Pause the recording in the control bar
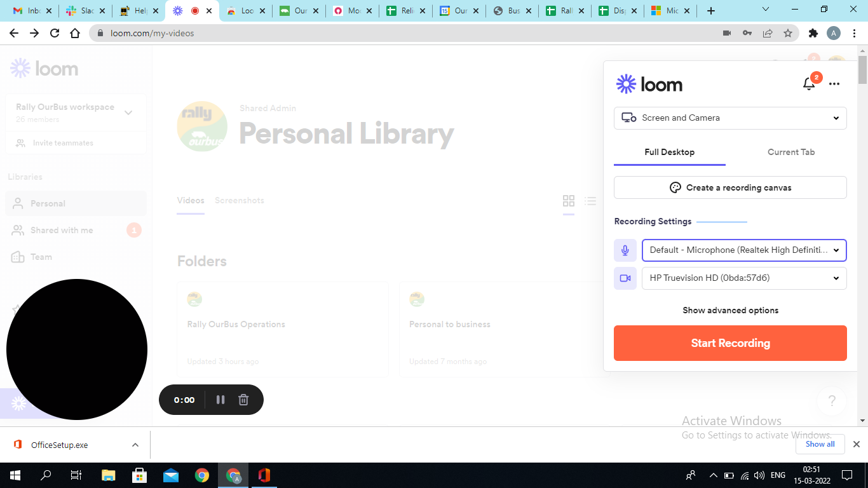The image size is (868, 488). [x=220, y=400]
